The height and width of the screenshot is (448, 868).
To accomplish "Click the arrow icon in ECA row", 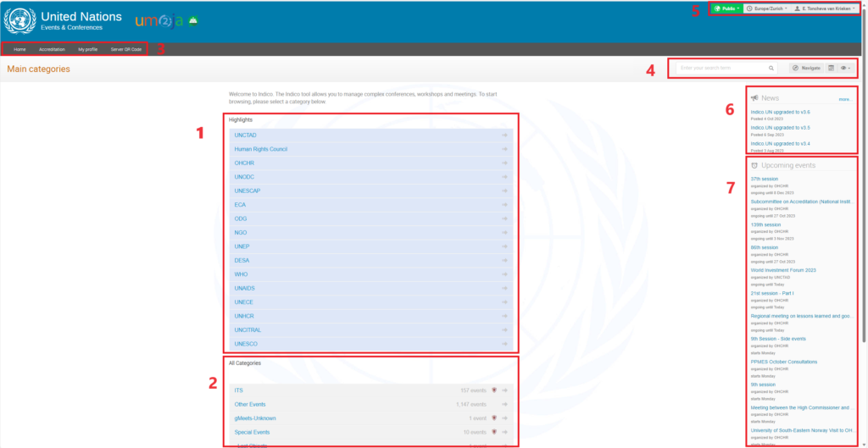I will tap(504, 205).
